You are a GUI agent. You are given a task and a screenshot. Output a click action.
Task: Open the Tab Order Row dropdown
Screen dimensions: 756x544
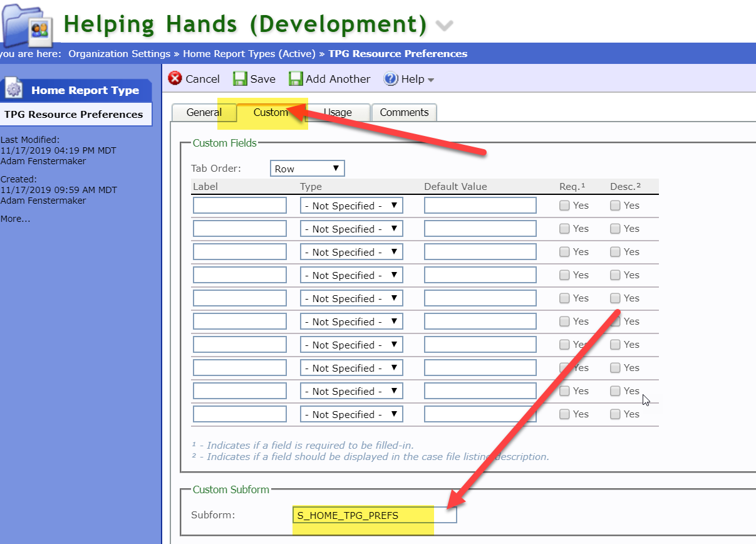[308, 169]
